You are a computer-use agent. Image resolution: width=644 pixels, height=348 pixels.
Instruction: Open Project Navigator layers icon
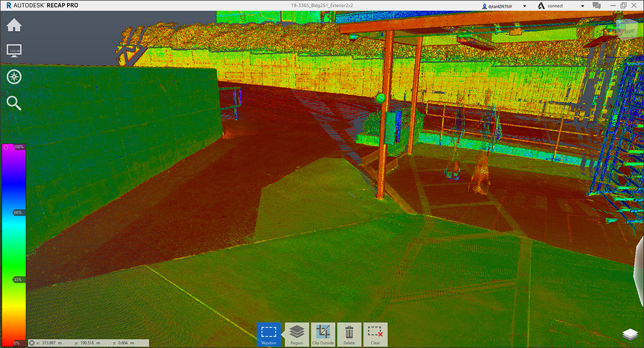(x=630, y=335)
